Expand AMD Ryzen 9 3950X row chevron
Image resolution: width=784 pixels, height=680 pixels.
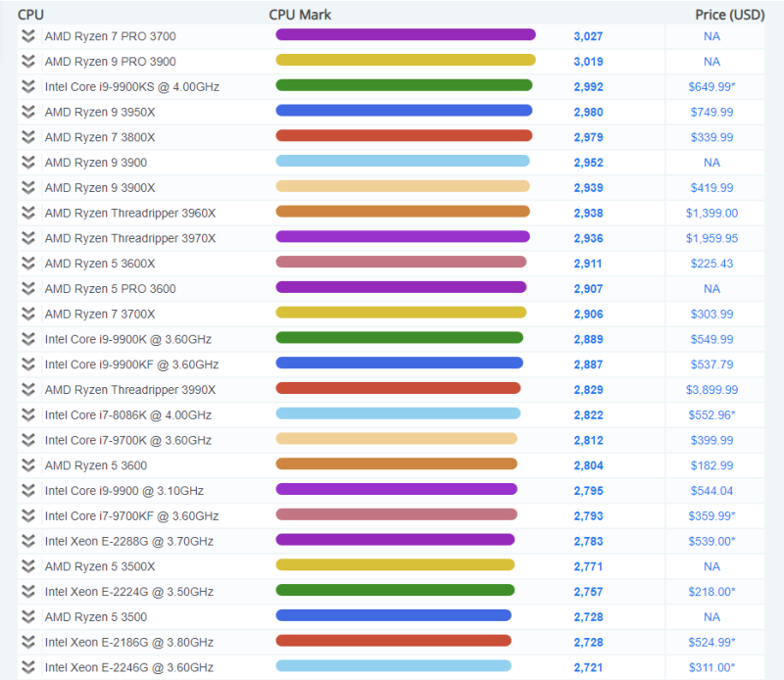pos(28,112)
